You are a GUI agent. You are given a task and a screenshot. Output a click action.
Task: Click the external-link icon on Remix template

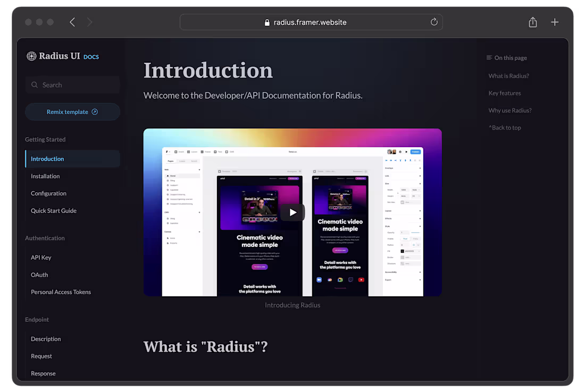coord(94,112)
